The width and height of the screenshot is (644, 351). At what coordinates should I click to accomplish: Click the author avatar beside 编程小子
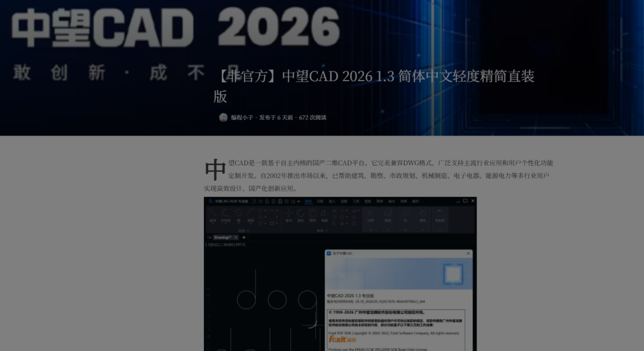(x=224, y=118)
